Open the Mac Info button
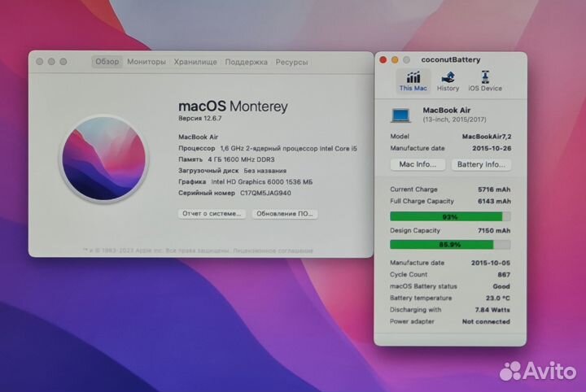This screenshot has height=392, width=586. 418,164
